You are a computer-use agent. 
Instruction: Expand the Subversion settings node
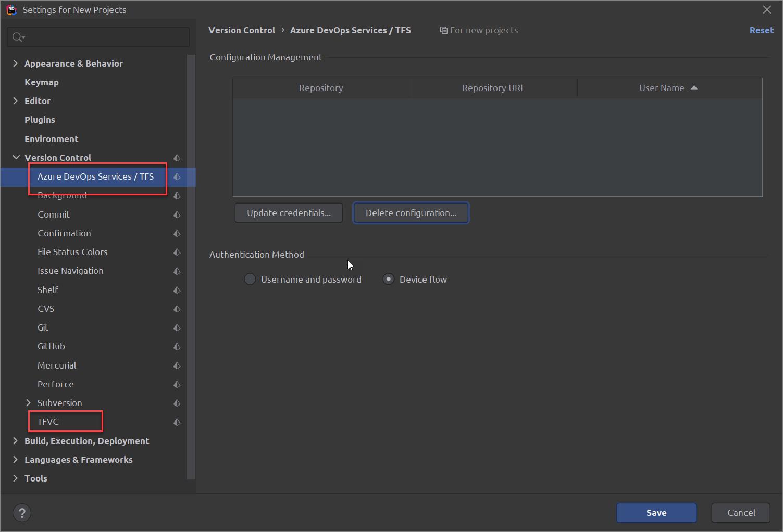pos(28,403)
